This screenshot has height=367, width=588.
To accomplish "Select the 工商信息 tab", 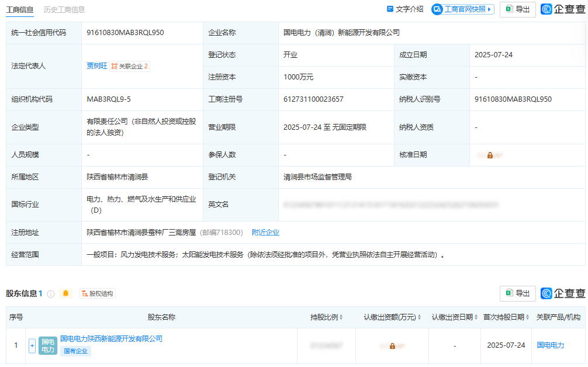I will [x=19, y=10].
